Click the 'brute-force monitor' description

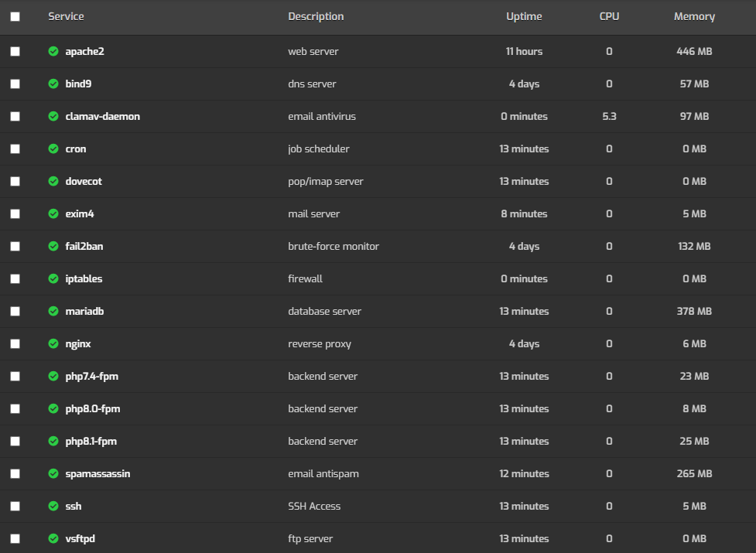[x=334, y=247]
